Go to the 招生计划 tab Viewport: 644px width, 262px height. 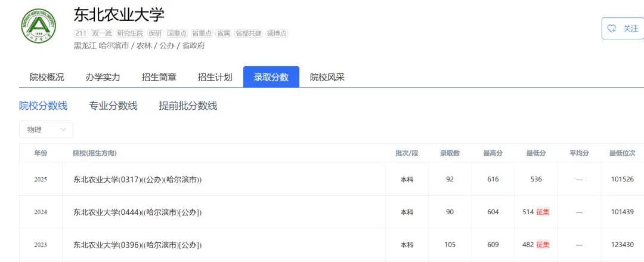click(215, 78)
